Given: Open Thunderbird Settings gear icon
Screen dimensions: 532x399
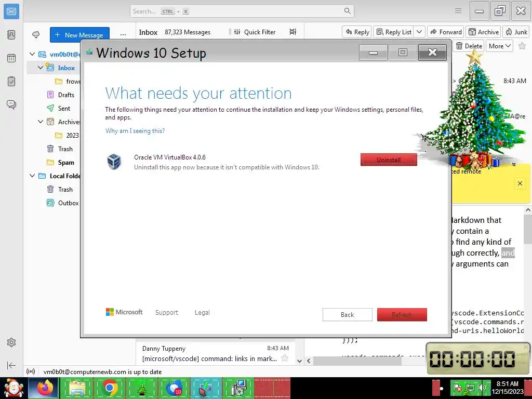Looking at the screenshot, I should pos(11,342).
